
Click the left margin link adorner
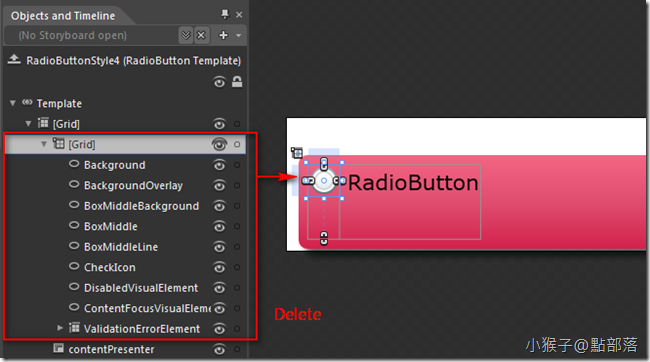coord(308,181)
